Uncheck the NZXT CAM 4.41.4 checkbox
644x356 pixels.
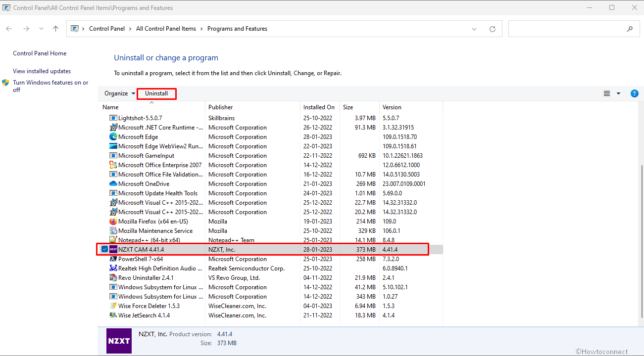104,249
